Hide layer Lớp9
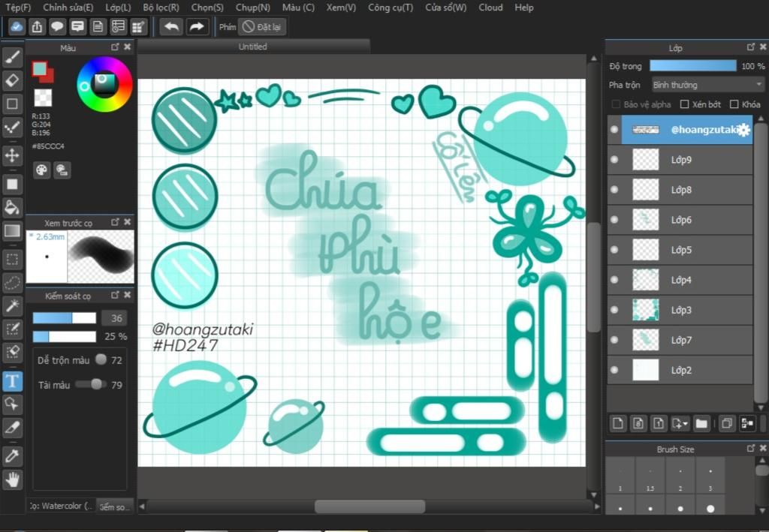 tap(614, 159)
